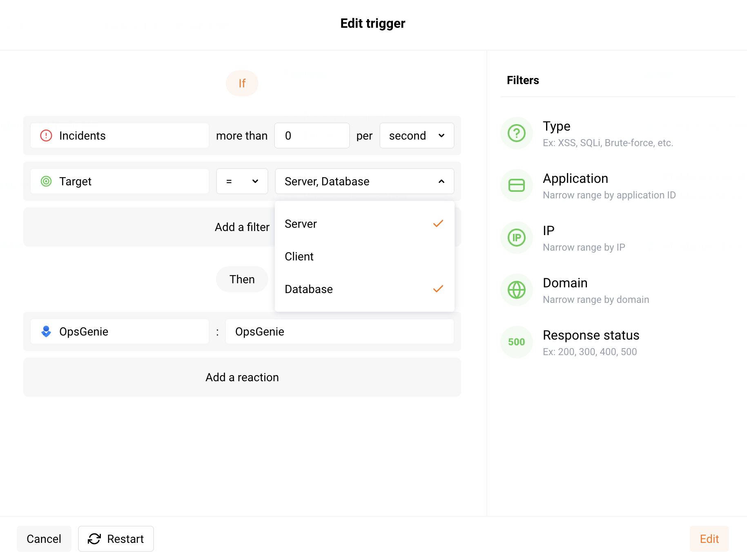Click the Application card filter icon
The width and height of the screenshot is (747, 560).
[516, 185]
